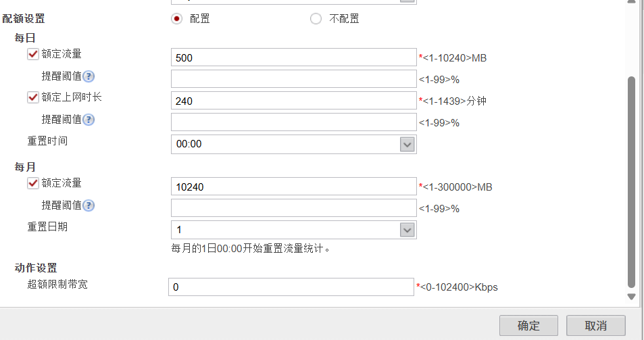Viewport: 644px width, 340px height.
Task: Click the 配额设置 heading label
Action: [x=24, y=19]
